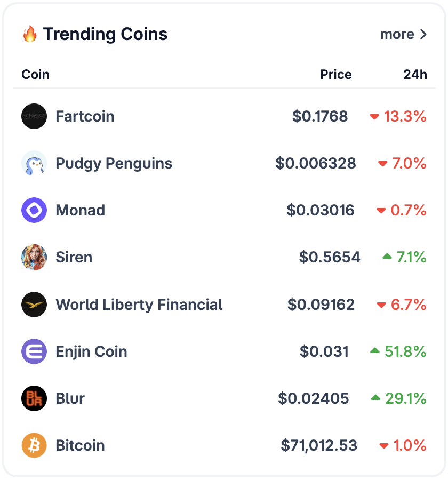Click the Enjin Coin logo icon
The width and height of the screenshot is (448, 480).
(x=34, y=351)
